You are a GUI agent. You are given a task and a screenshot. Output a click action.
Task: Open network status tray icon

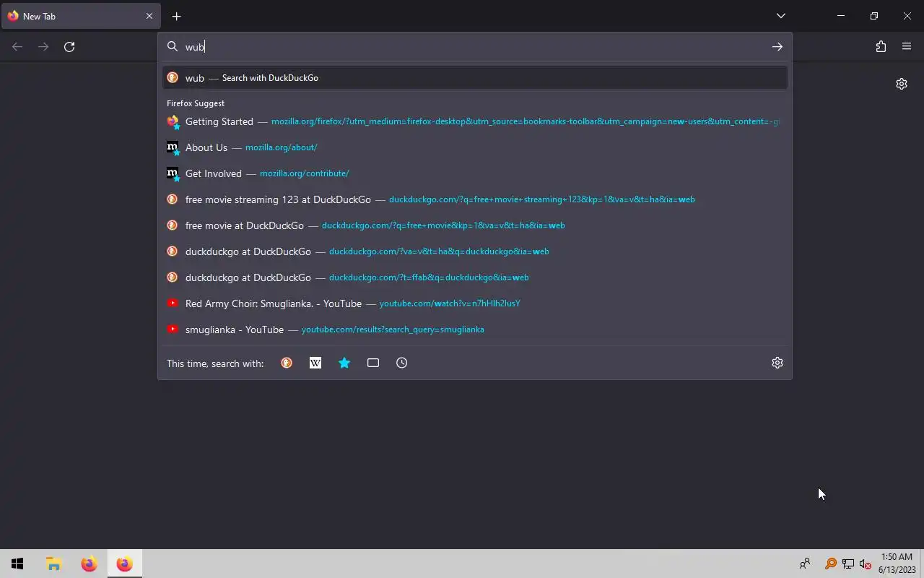(848, 564)
